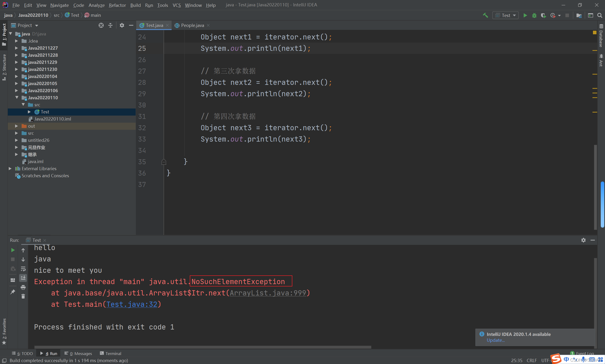Click the down-arrow to next stack frame
Viewport: 605px width, 364px height.
click(23, 259)
